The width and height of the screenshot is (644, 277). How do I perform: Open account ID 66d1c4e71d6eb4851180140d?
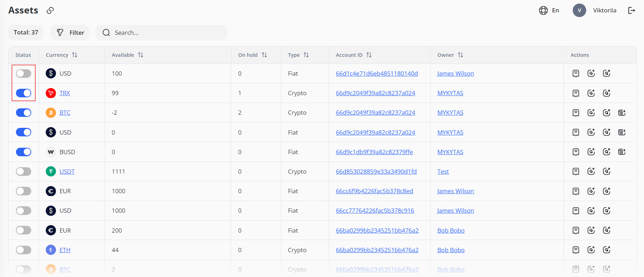(377, 74)
